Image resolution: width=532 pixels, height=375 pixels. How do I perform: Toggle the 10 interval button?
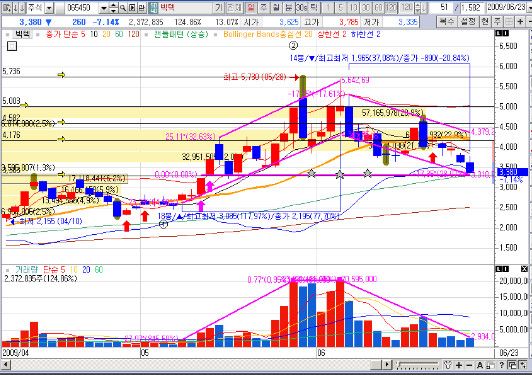coord(353,7)
